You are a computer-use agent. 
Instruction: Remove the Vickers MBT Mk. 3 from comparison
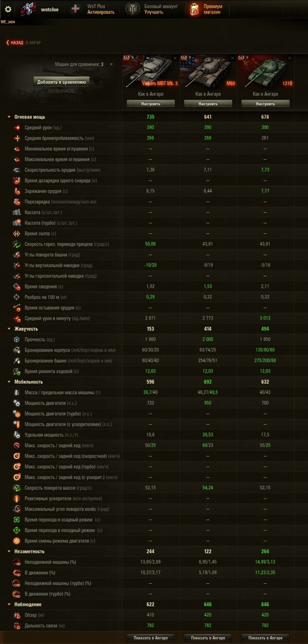tap(175, 58)
